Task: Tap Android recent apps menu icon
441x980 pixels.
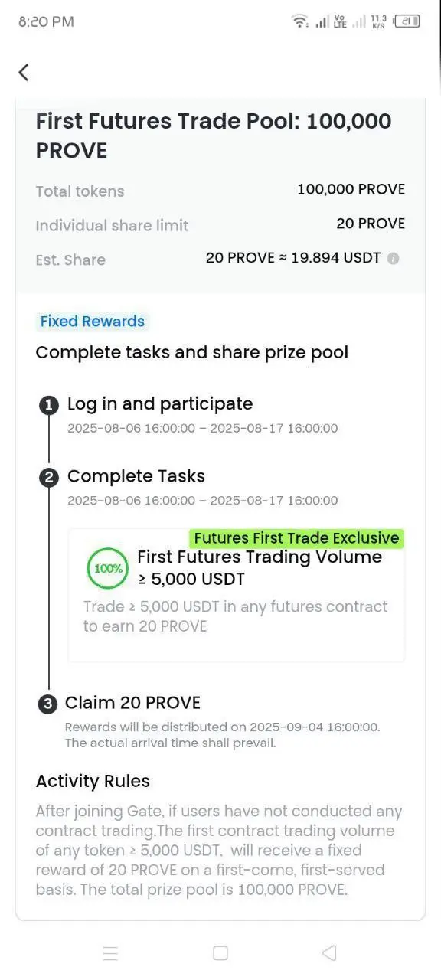Action: pos(110,953)
